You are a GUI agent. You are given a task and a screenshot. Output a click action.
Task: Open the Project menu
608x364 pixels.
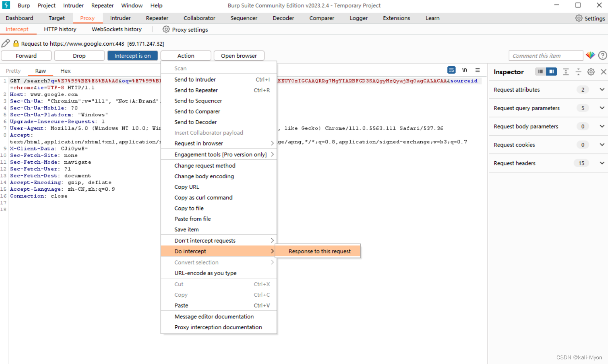(46, 5)
